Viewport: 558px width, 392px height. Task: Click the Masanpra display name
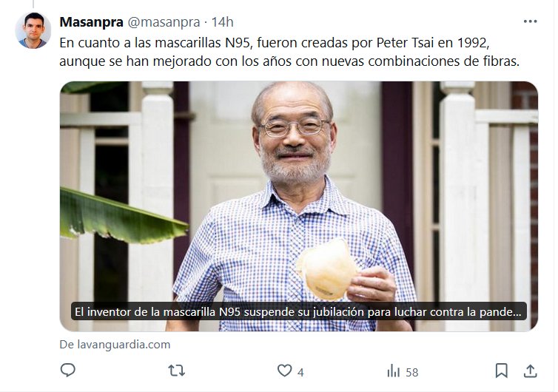point(92,22)
